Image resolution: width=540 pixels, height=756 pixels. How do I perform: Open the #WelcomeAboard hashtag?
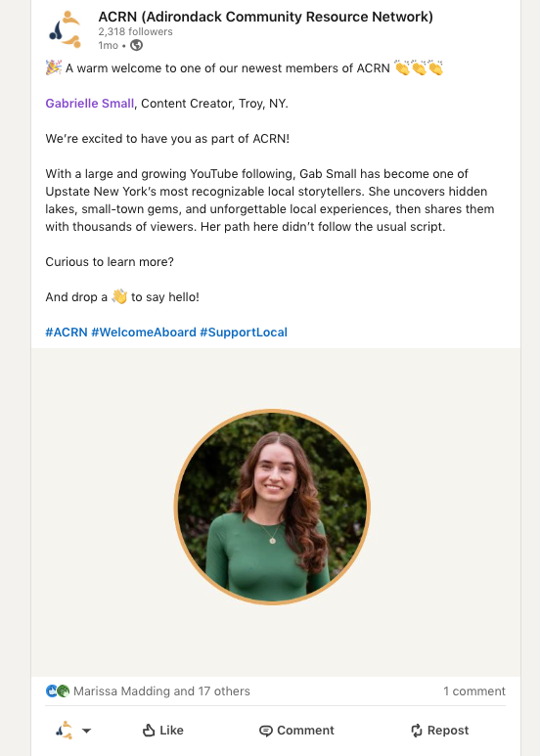point(144,333)
